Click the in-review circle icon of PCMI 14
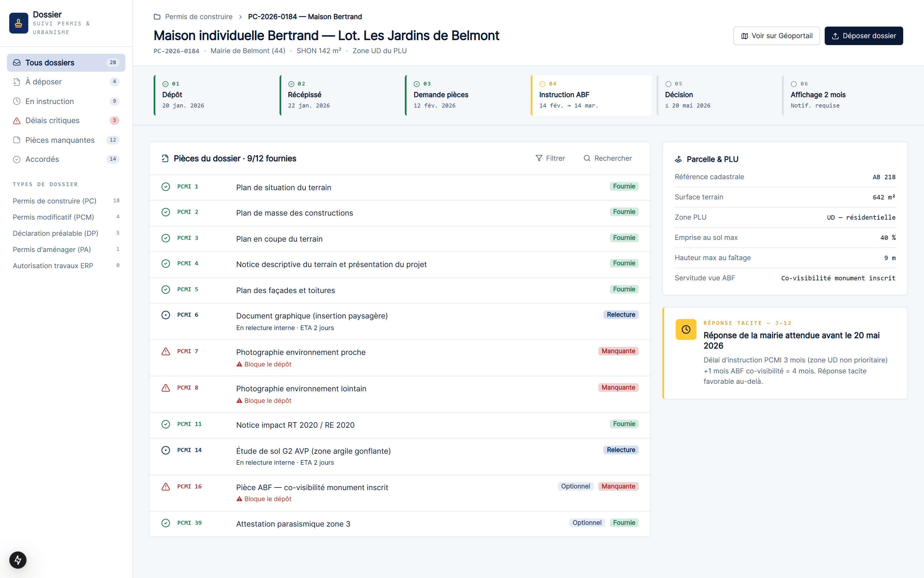Screen dimensions: 924x578 (166, 450)
